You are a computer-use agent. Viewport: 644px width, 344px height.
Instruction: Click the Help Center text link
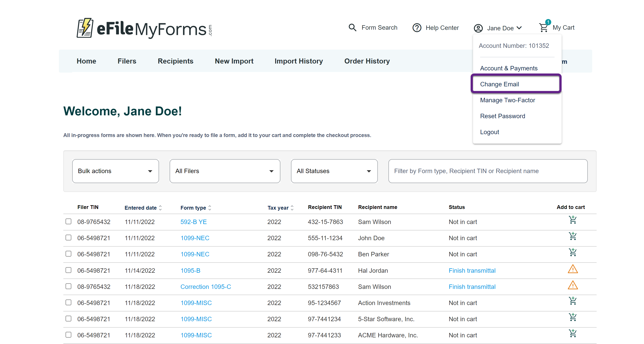tap(442, 28)
